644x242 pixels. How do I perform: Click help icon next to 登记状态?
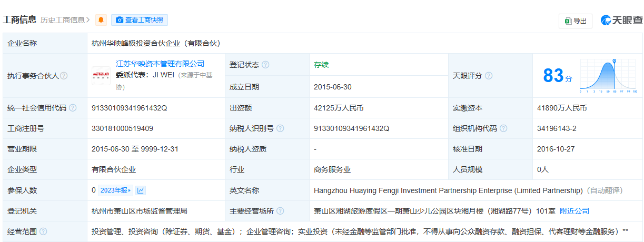pos(265,65)
